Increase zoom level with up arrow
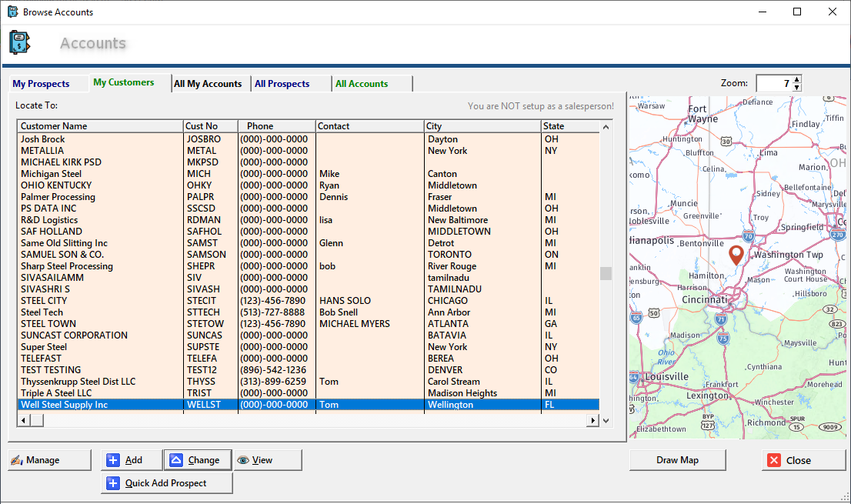The height and width of the screenshot is (504, 851). 796,79
